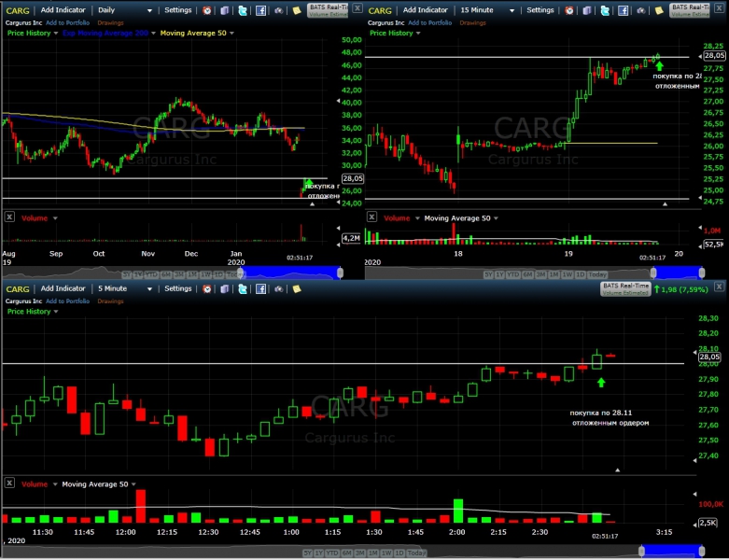The height and width of the screenshot is (560, 729).
Task: Click binoculars icon in 15 Minute chart toolbar
Action: 640,10
